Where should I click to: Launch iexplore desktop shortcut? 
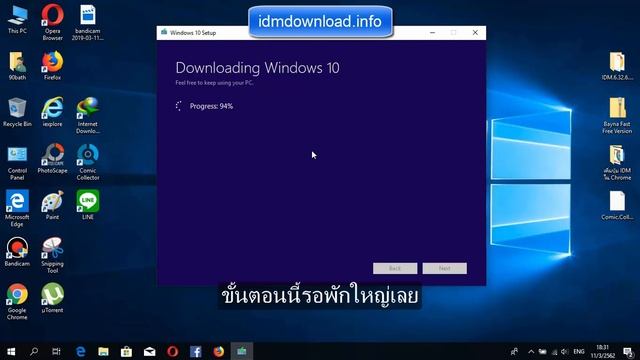click(x=52, y=112)
